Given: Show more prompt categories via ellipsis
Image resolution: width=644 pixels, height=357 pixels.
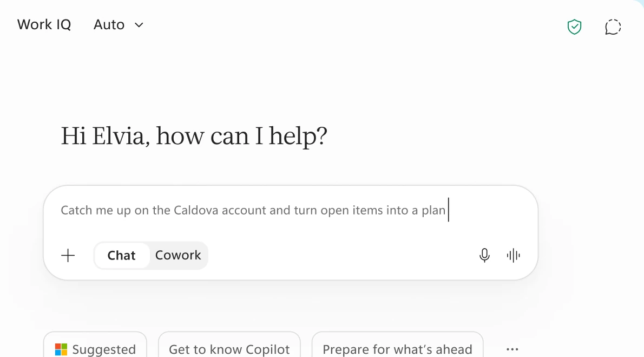Looking at the screenshot, I should click(512, 349).
